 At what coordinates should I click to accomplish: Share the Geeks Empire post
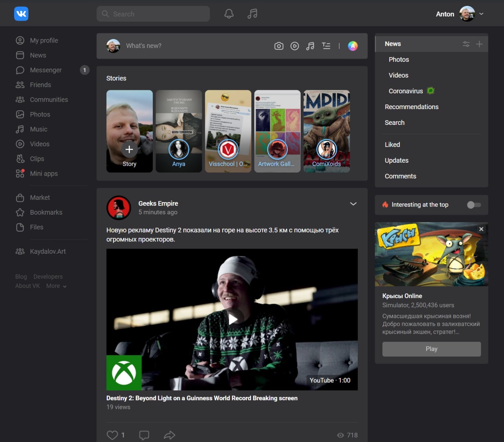pos(169,435)
